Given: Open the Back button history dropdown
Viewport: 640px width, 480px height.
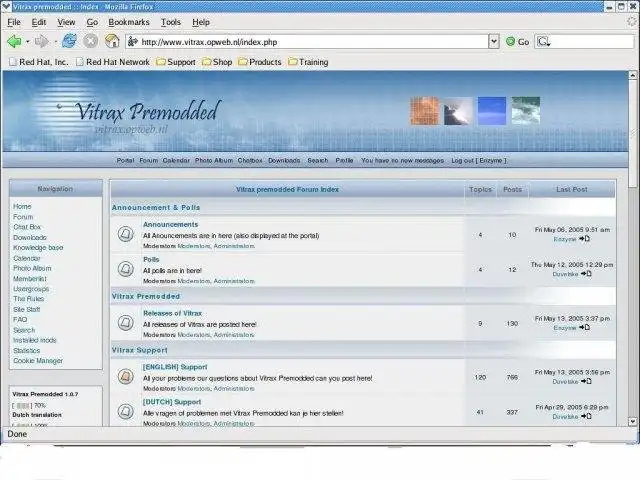Looking at the screenshot, I should (27, 42).
